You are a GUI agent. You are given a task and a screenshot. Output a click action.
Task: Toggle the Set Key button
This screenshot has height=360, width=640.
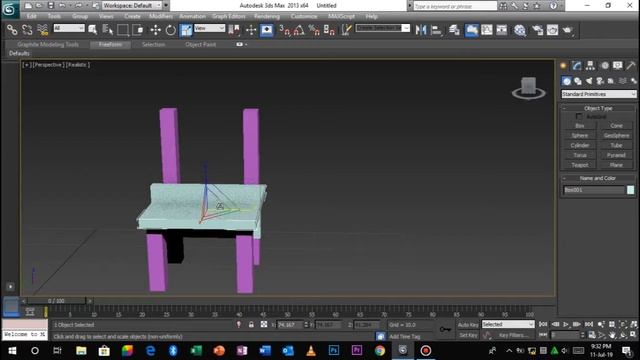click(468, 335)
